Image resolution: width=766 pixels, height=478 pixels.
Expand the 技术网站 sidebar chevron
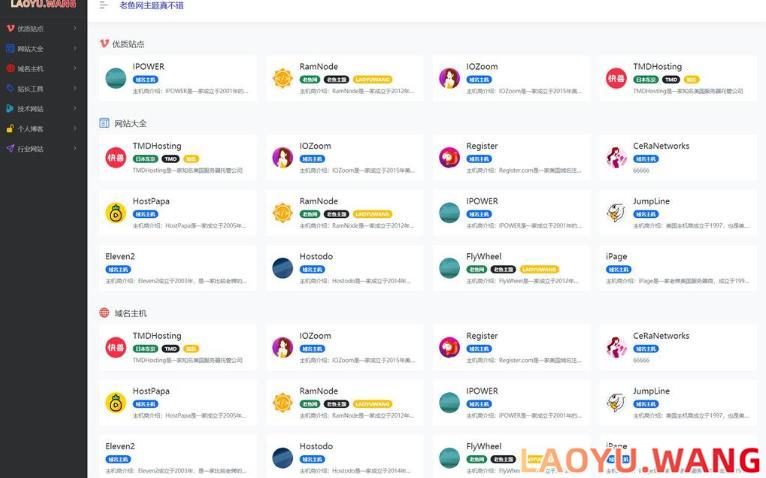[x=75, y=109]
